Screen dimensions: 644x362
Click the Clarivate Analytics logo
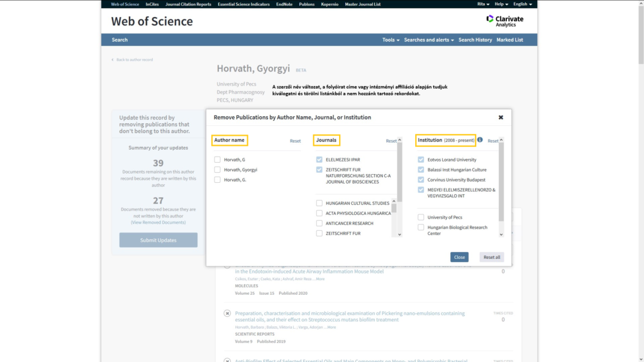pyautogui.click(x=505, y=21)
